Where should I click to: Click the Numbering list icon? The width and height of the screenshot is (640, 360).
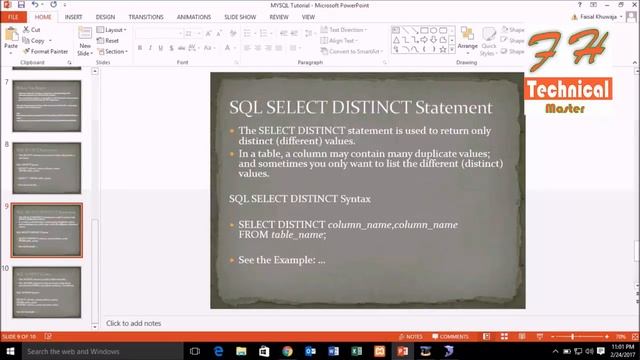coord(263,33)
